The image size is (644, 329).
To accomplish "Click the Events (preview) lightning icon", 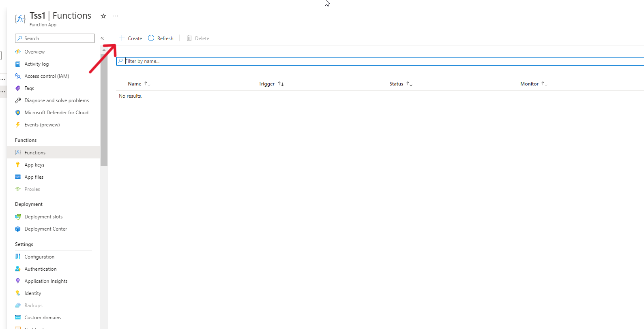I will pyautogui.click(x=18, y=125).
